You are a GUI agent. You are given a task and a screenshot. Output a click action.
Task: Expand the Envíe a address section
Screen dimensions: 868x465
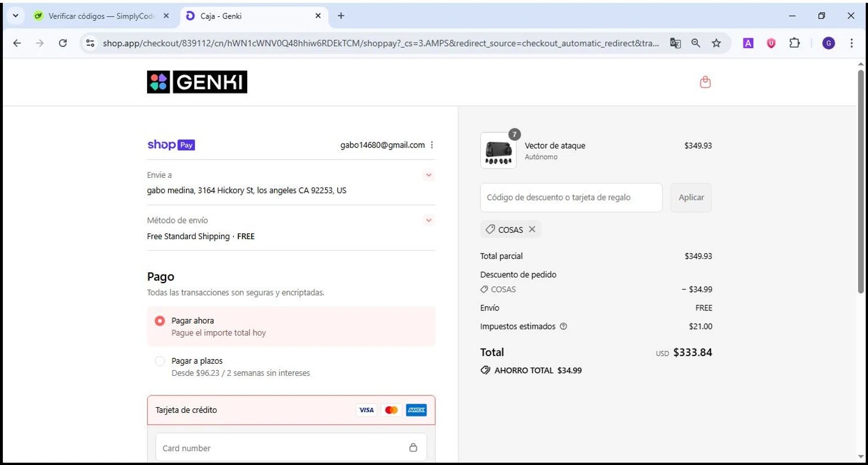429,175
